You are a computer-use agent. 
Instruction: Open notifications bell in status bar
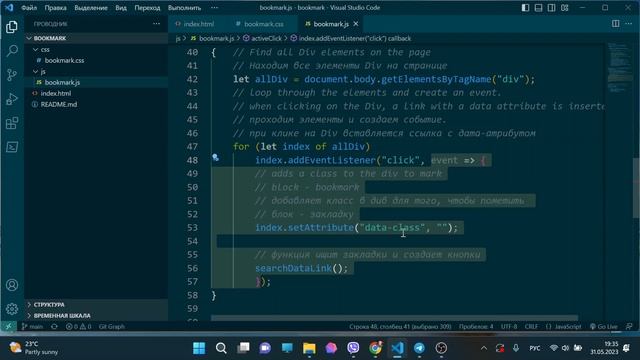(x=629, y=327)
